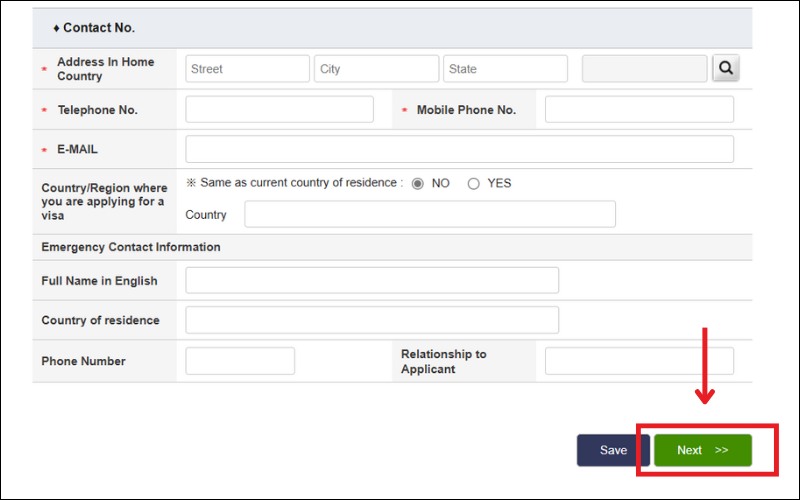Select the NO radio button
This screenshot has height=500, width=800.
tap(418, 184)
